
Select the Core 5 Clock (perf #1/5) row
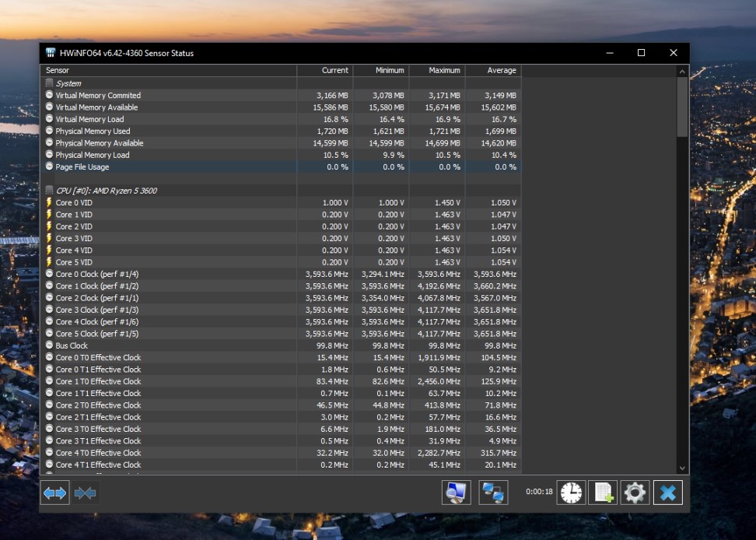[281, 334]
